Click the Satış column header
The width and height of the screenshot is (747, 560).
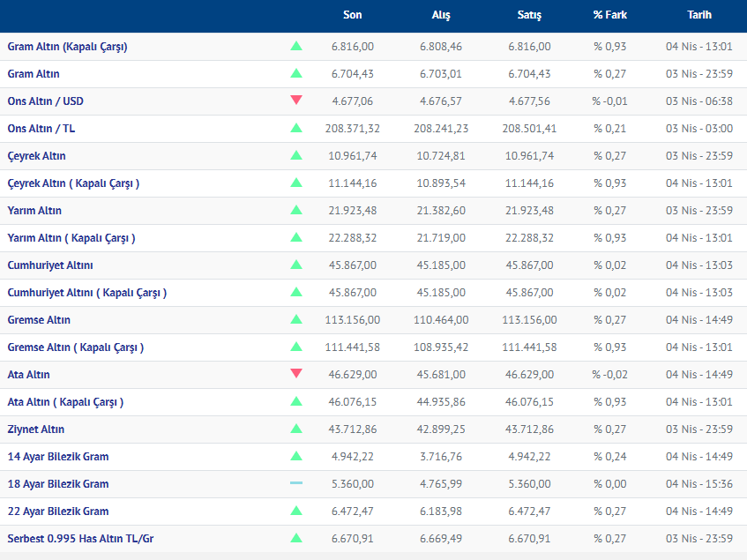coord(529,15)
